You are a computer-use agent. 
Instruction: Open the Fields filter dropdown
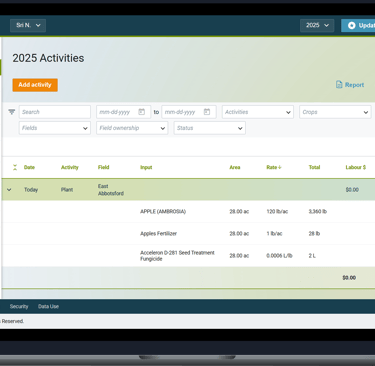55,128
